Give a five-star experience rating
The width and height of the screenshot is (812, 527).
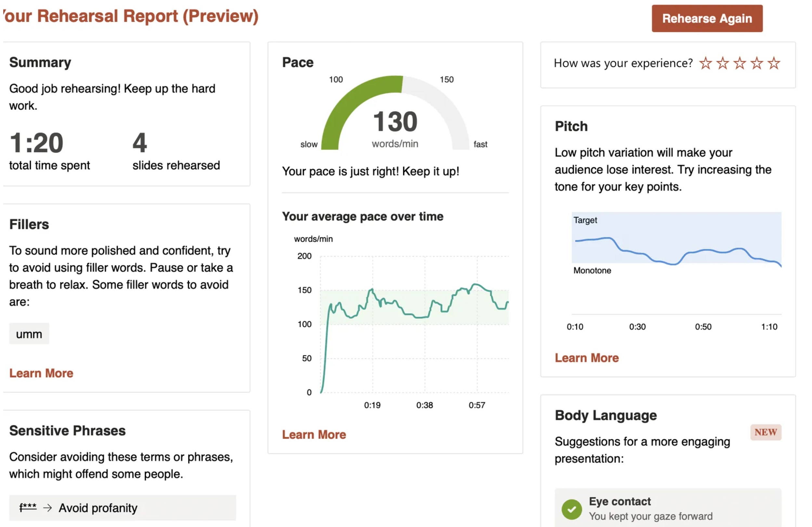[774, 63]
